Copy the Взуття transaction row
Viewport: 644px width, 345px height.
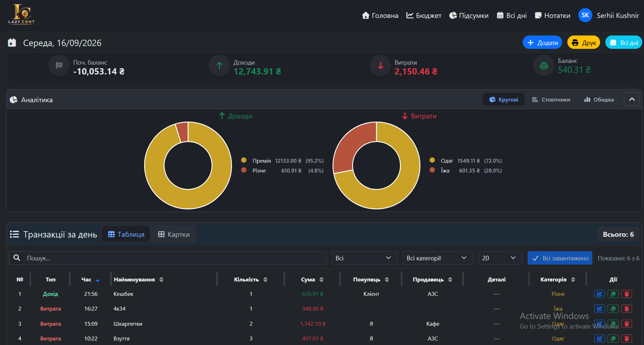(x=613, y=339)
